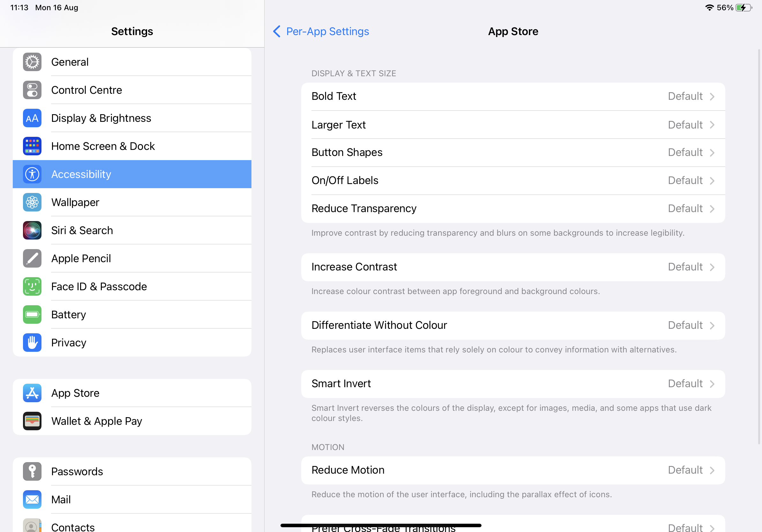
Task: Expand the Increase Contrast chevron
Action: pyautogui.click(x=712, y=267)
